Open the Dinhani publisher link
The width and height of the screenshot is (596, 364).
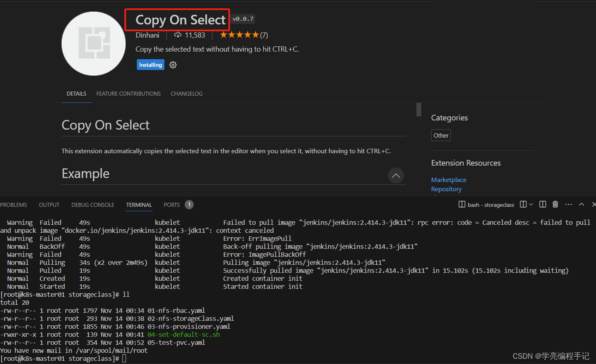coord(147,35)
